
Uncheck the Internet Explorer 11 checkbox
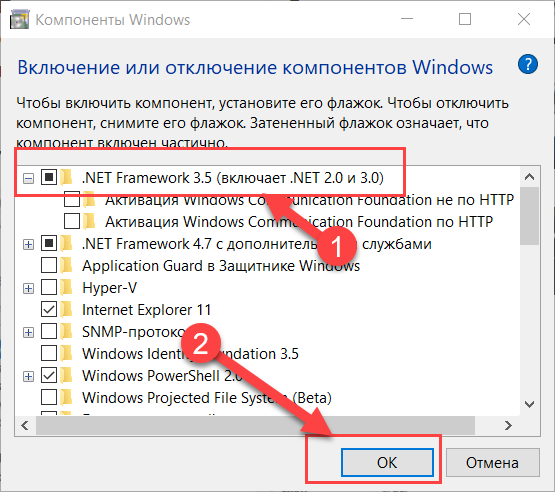[x=49, y=309]
